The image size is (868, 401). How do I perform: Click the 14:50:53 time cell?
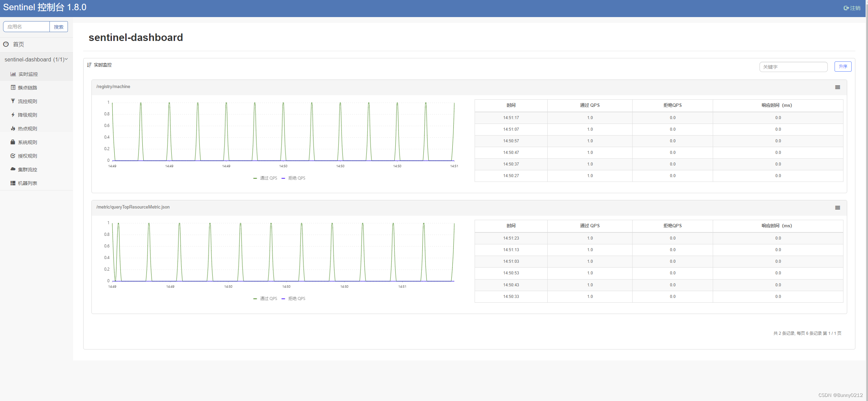pyautogui.click(x=511, y=273)
